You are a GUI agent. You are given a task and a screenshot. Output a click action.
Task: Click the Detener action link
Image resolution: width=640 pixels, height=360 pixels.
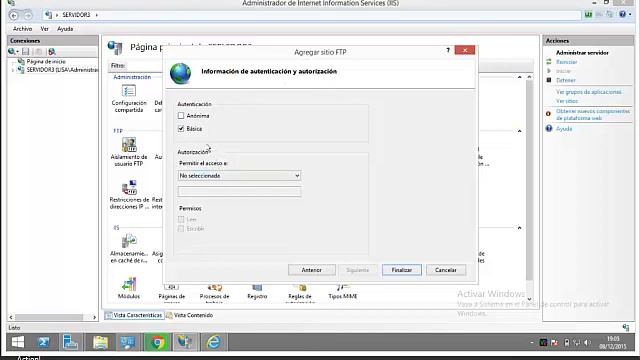pyautogui.click(x=566, y=80)
